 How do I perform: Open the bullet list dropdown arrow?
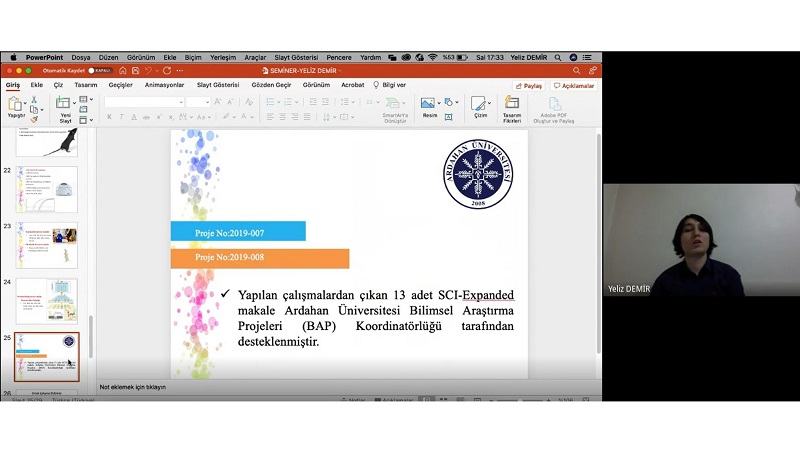[279, 103]
